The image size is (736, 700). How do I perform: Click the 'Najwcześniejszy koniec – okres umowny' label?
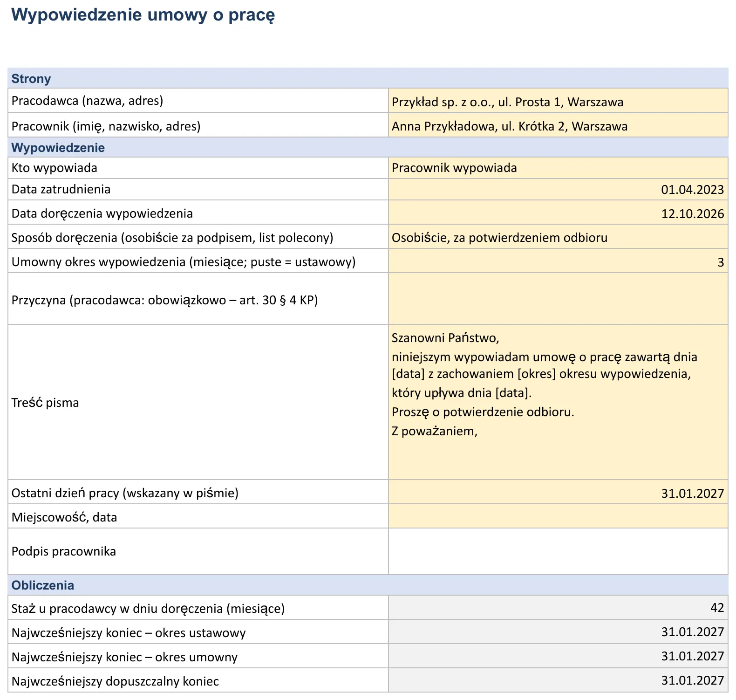coord(124,657)
